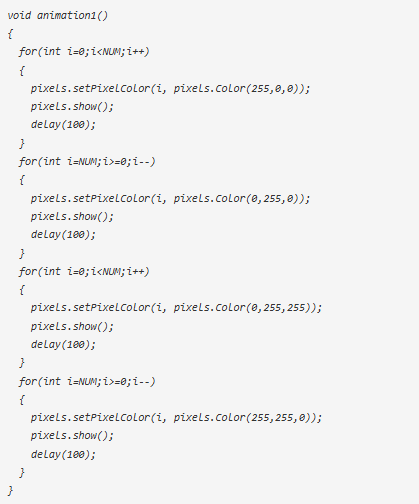
Task: Click delay(100) in the cyan Color(0,255,255) loop
Action: coord(63,344)
